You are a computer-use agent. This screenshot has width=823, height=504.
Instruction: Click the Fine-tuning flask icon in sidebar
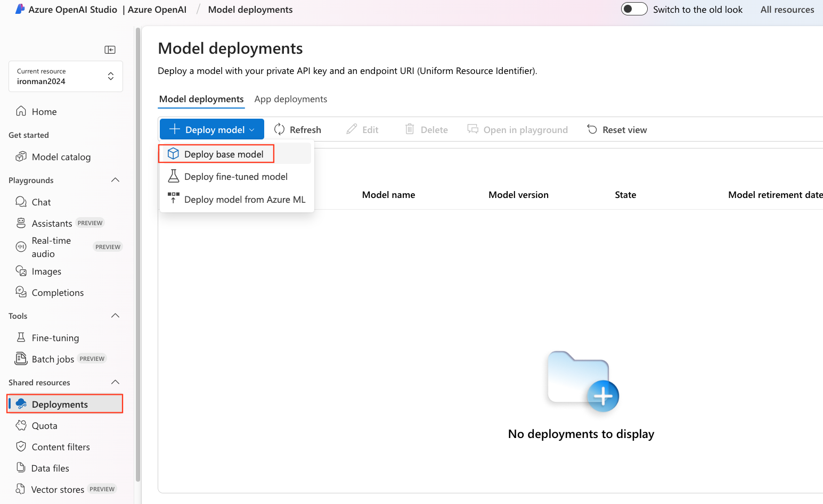[21, 337]
